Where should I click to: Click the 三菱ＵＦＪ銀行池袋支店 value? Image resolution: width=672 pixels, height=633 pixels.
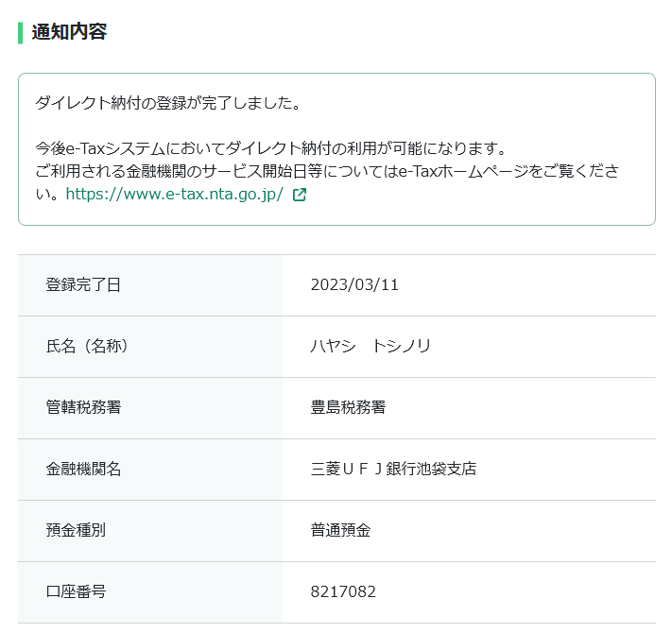pyautogui.click(x=393, y=470)
